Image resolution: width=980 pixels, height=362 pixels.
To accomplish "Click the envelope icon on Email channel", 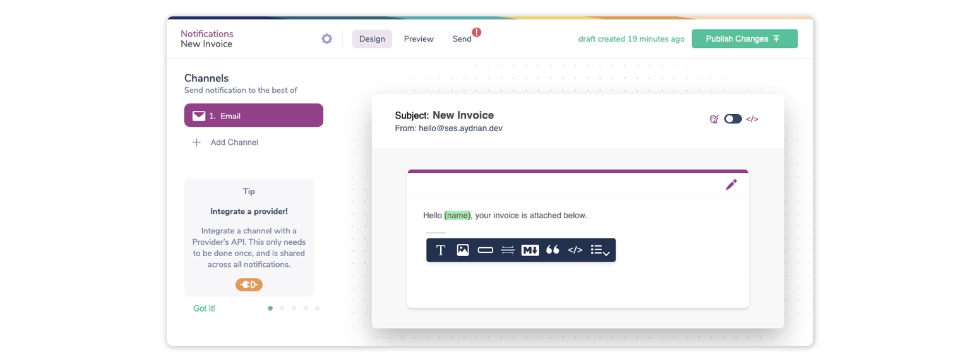I will (x=199, y=116).
